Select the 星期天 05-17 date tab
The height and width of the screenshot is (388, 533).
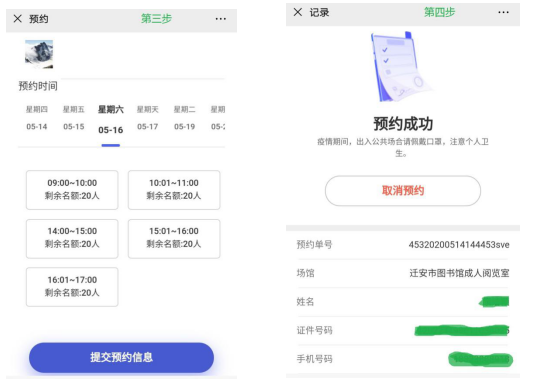coord(148,118)
